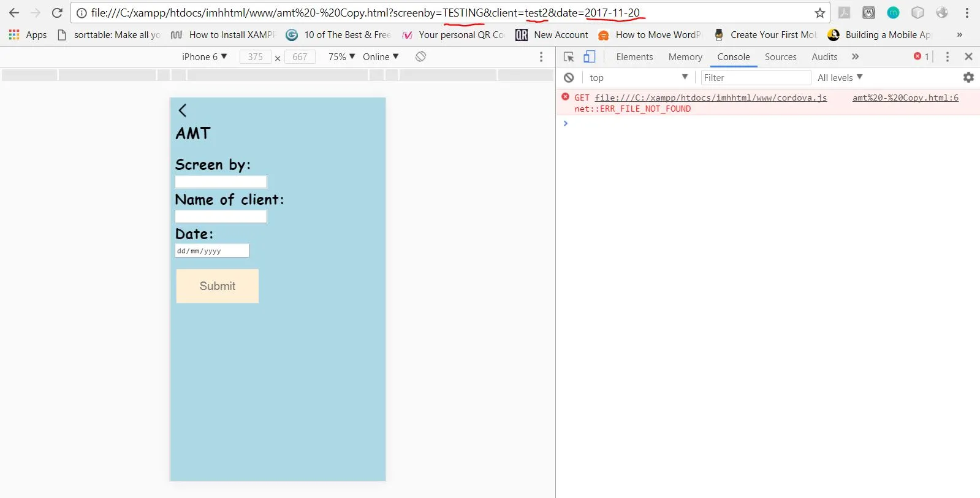
Task: Go back with the browser back arrow
Action: pos(14,13)
